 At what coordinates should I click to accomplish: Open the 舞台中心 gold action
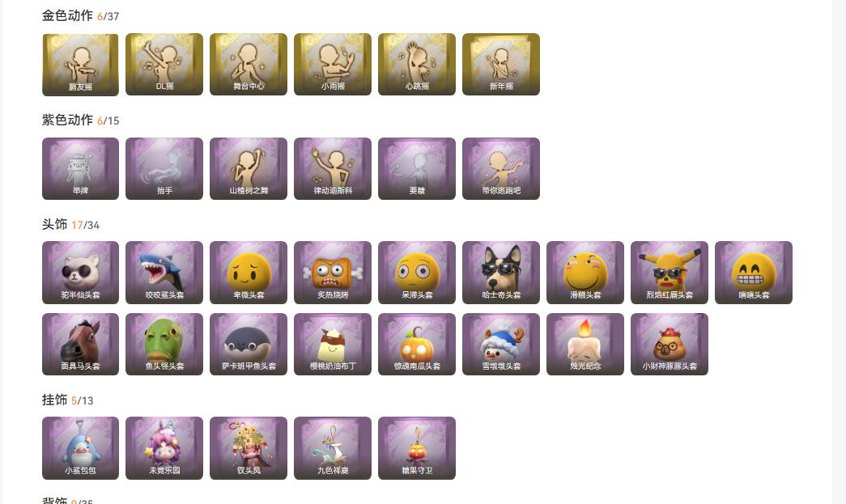249,65
